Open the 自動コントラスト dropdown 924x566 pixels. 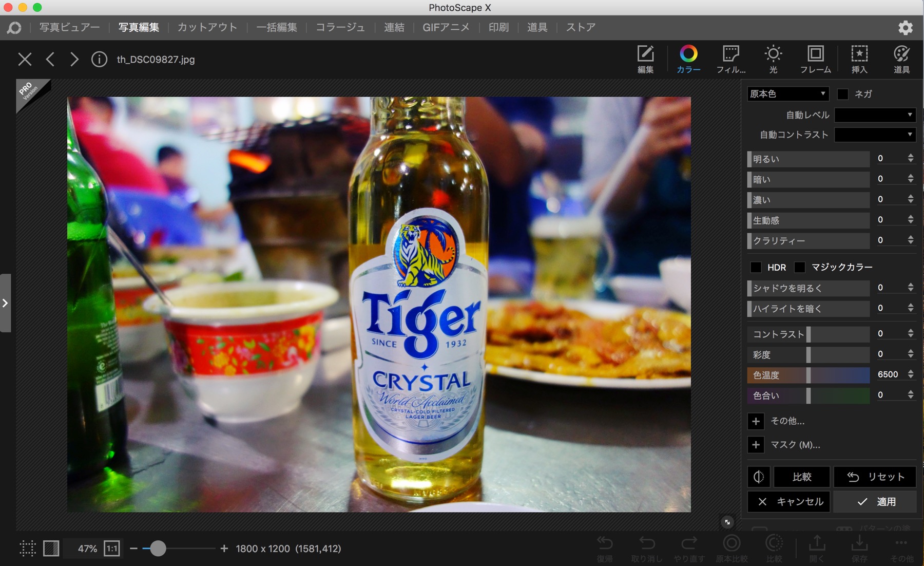tap(875, 135)
